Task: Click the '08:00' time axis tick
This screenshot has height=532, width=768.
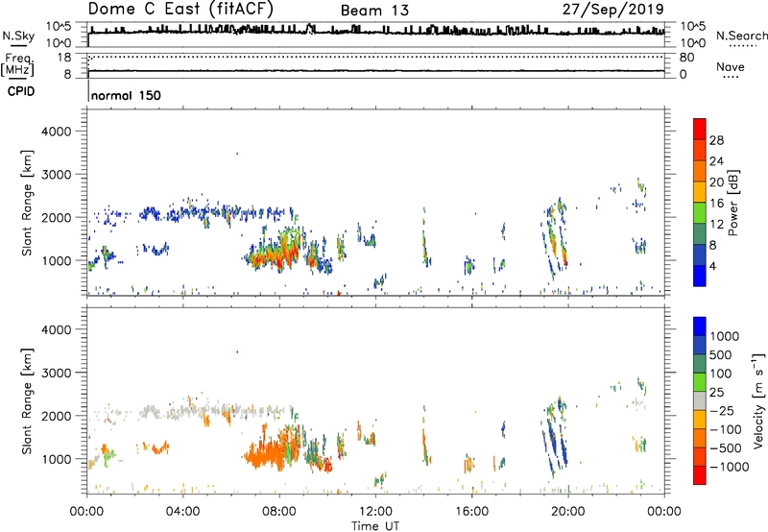Action: (x=279, y=512)
